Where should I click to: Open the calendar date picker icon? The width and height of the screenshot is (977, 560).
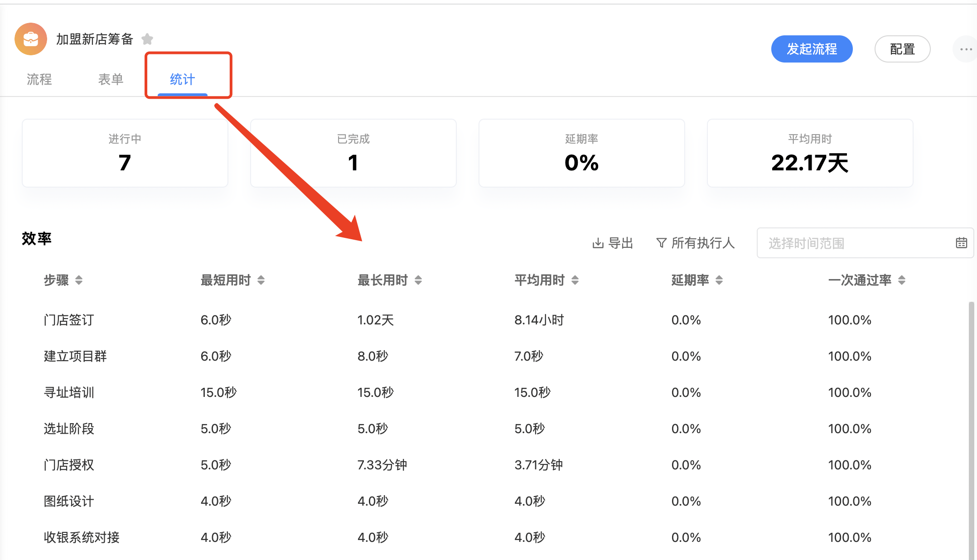click(x=961, y=243)
